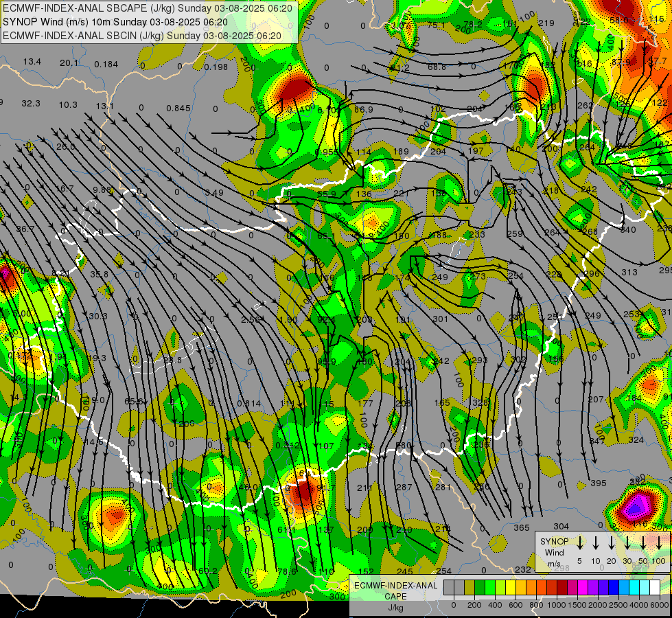Click the map value '2.56'
Image resolution: width=672 pixels, height=618 pixels.
pos(251,319)
